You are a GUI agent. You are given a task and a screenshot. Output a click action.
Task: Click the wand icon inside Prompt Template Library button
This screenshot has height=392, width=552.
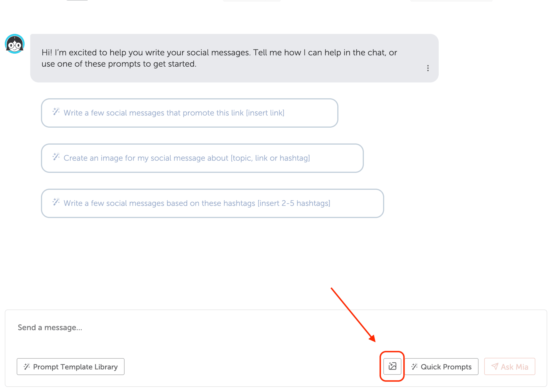27,366
